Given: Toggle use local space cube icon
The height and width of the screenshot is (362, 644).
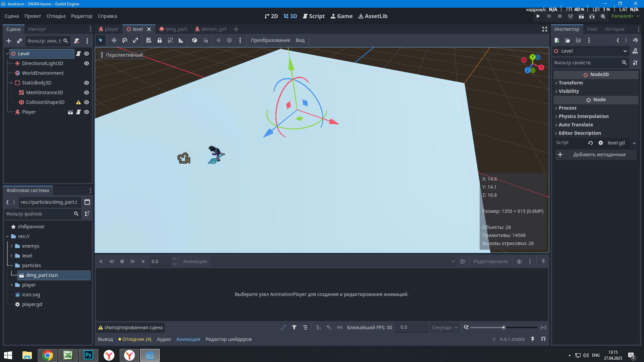Looking at the screenshot, I should (195, 40).
